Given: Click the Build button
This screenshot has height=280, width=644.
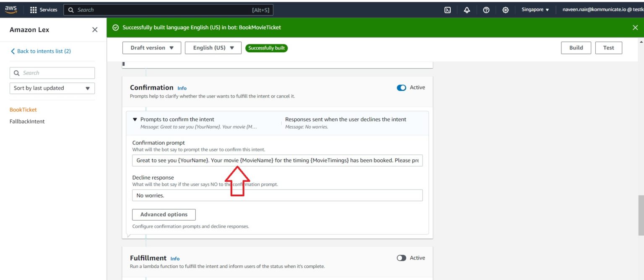Looking at the screenshot, I should pos(576,48).
